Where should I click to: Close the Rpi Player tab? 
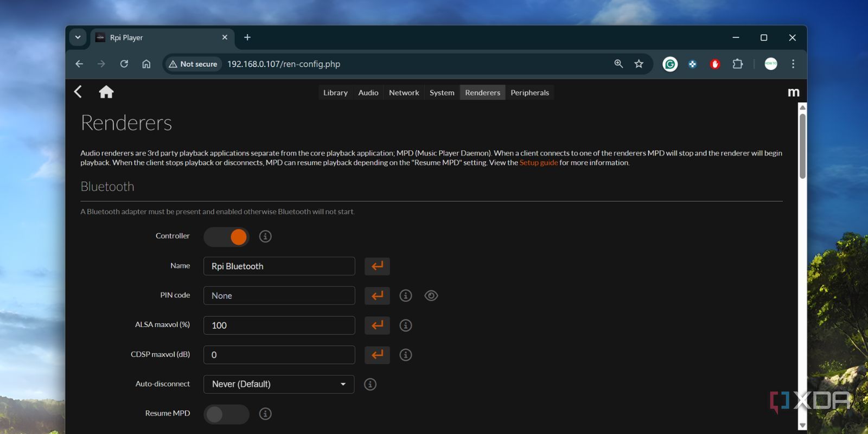tap(225, 37)
